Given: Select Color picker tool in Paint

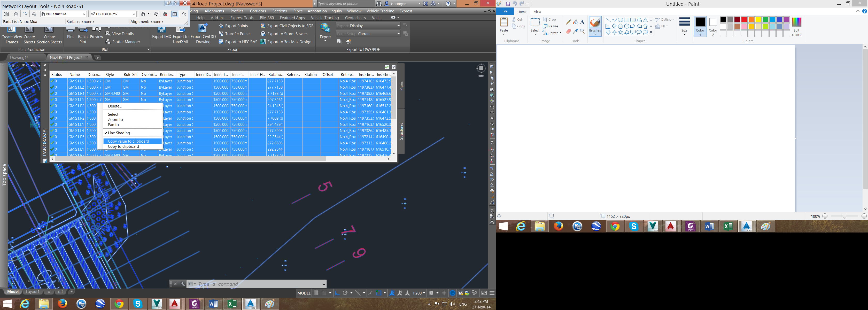Looking at the screenshot, I should 576,31.
